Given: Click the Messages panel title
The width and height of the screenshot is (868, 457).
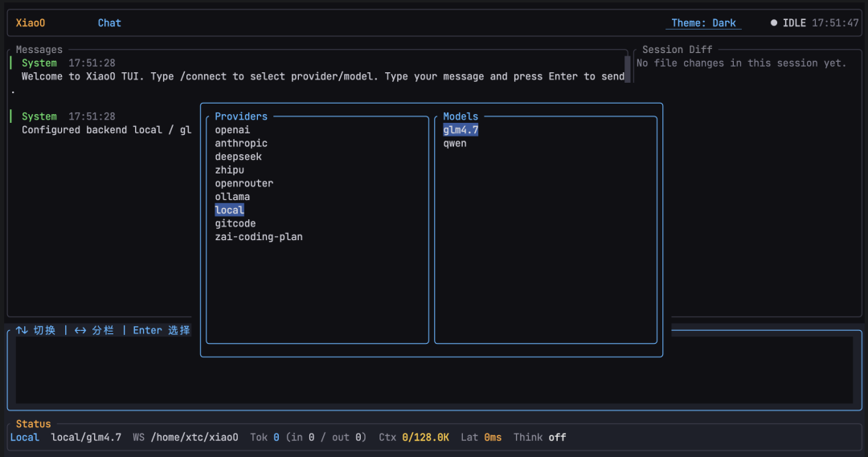Looking at the screenshot, I should pyautogui.click(x=39, y=49).
